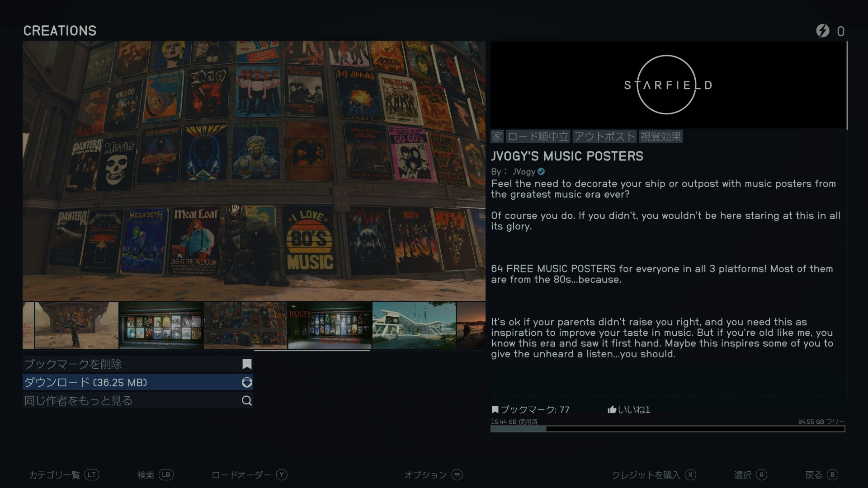Select the spaceport building thumbnail

click(414, 325)
